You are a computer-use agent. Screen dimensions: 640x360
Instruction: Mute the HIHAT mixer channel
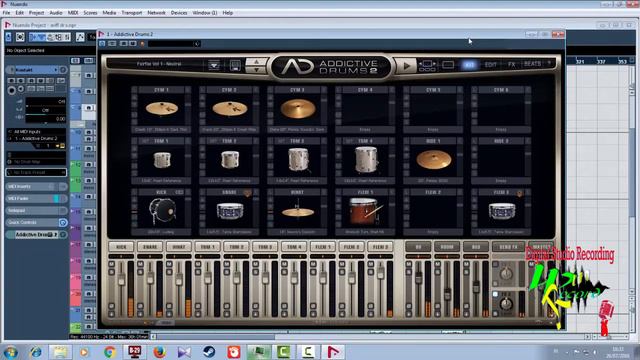click(169, 264)
